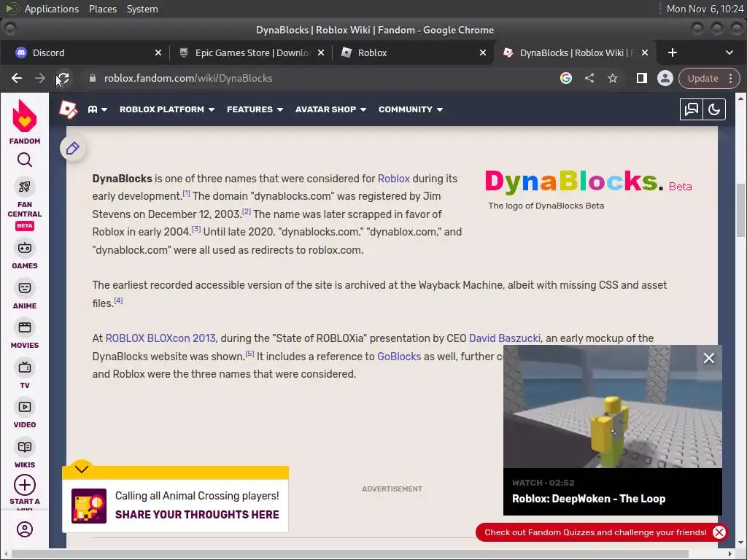
Task: Play the DeepWoken video thumbnail
Action: click(613, 407)
